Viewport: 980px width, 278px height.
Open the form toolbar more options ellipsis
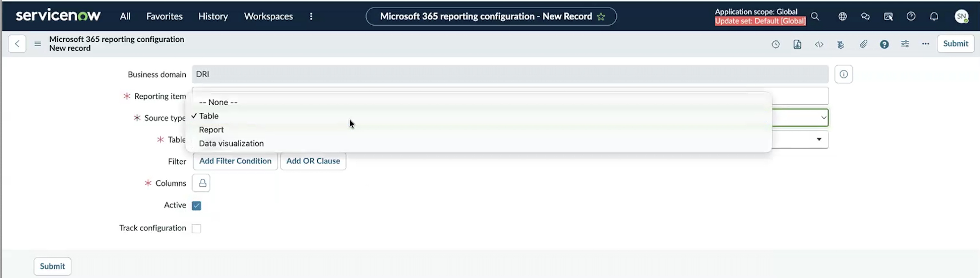click(925, 44)
